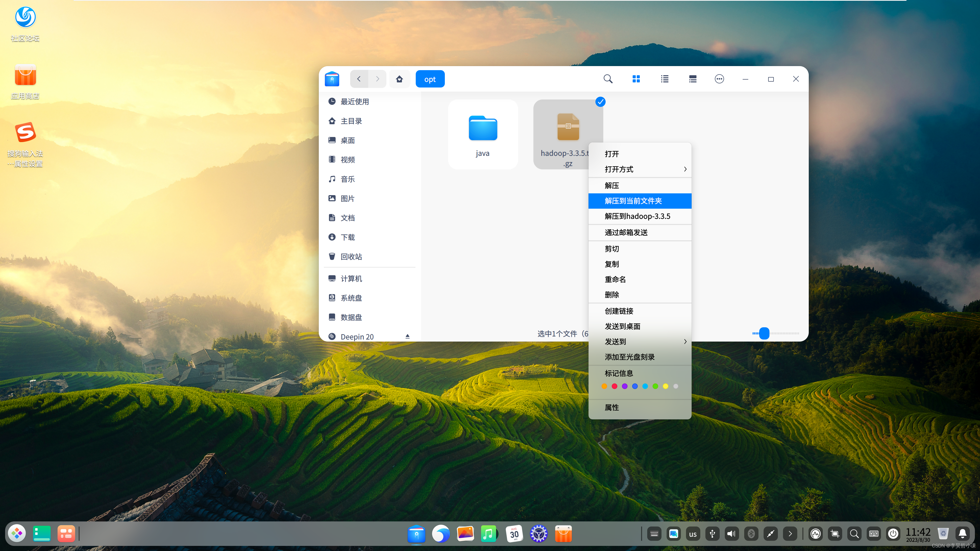Go back with the left arrow button
980x551 pixels.
point(359,79)
